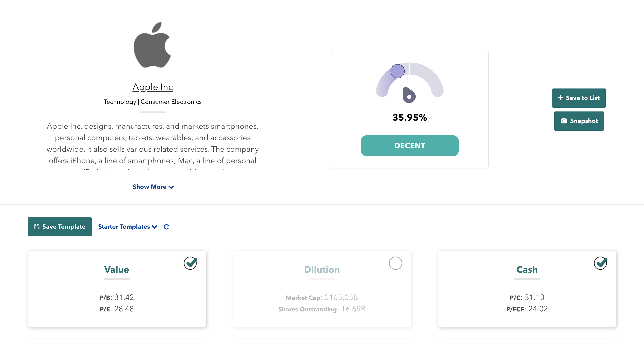Image resolution: width=644 pixels, height=339 pixels.
Task: Uncheck the Value card checkmark
Action: (191, 263)
